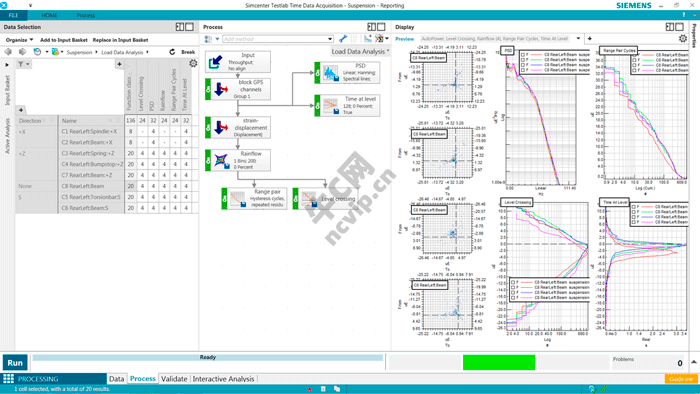Click the Input throughput node icon
The width and height of the screenshot is (700, 394).
215,62
